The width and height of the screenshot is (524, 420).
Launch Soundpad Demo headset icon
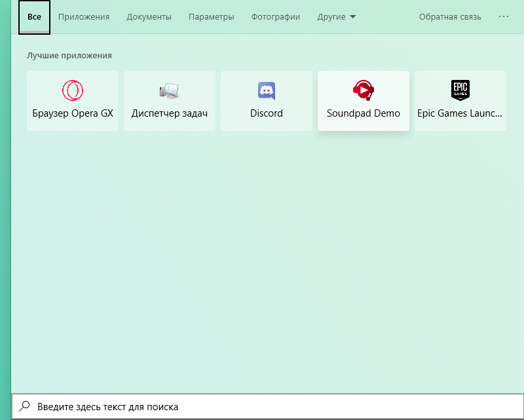364,90
